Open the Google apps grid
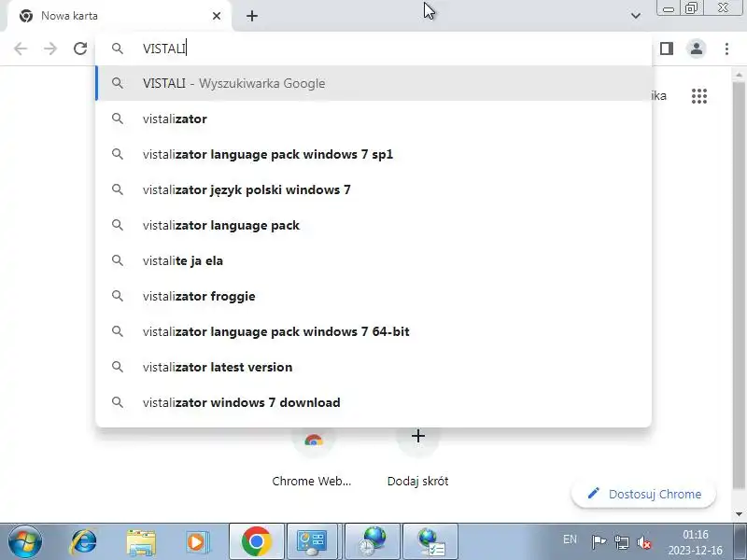Screen dimensions: 747x560 (x=698, y=96)
